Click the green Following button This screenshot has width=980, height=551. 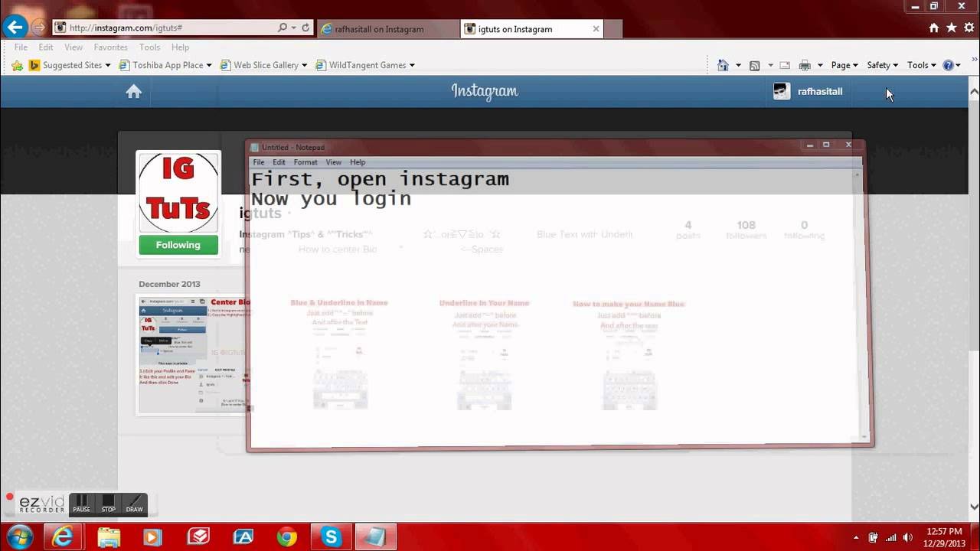pos(178,245)
